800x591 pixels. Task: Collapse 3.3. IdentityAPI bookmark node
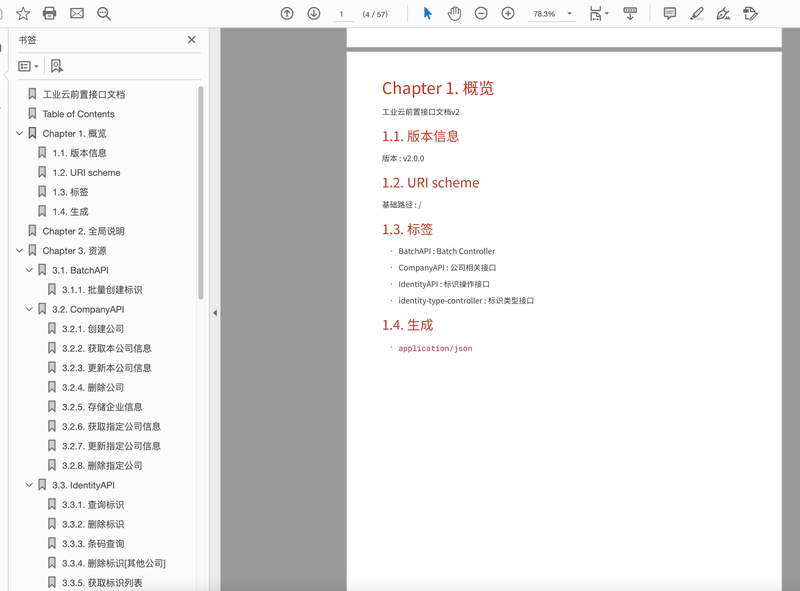pos(29,485)
